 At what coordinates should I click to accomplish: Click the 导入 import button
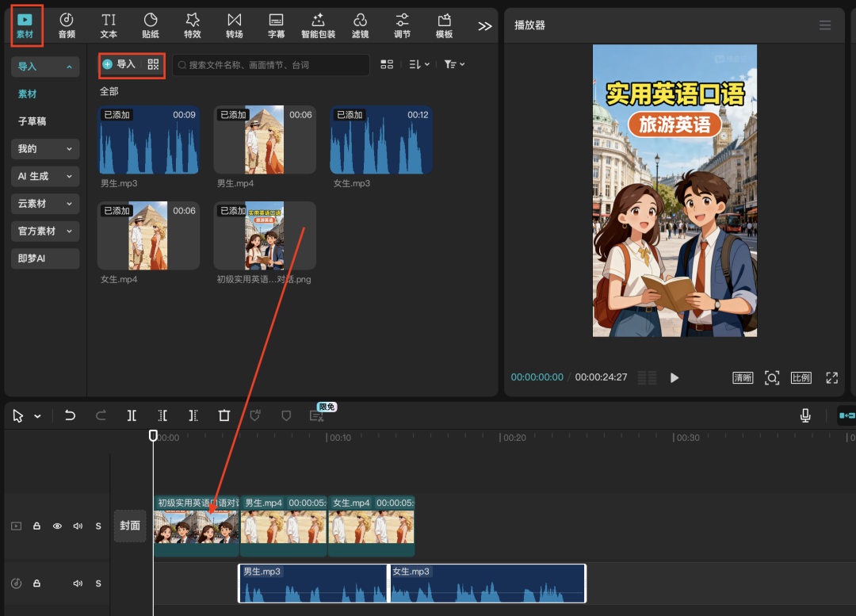click(x=120, y=64)
